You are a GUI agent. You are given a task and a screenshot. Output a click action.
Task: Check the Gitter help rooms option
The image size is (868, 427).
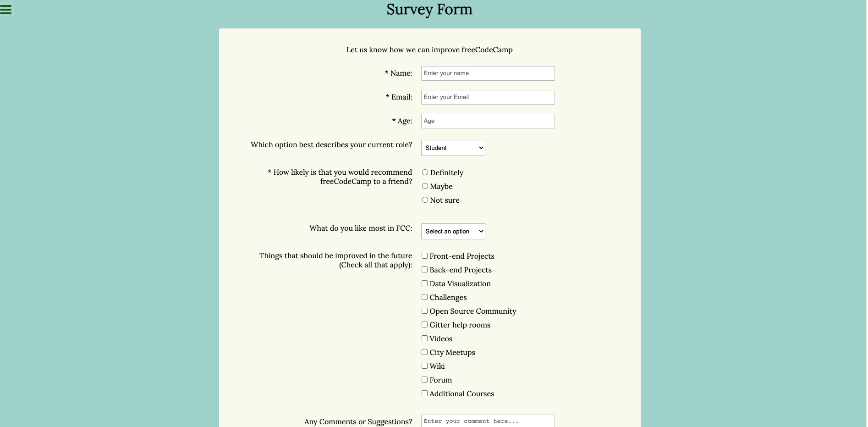pyautogui.click(x=424, y=324)
